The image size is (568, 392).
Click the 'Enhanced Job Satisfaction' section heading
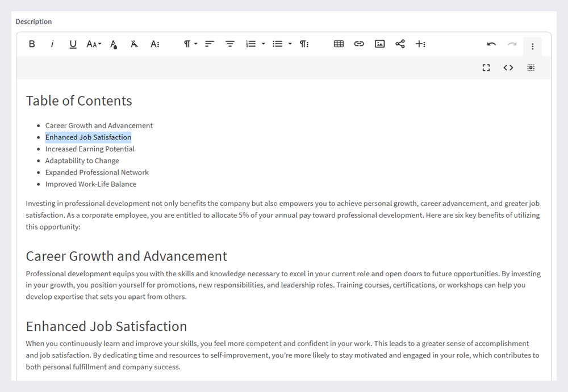(x=106, y=327)
